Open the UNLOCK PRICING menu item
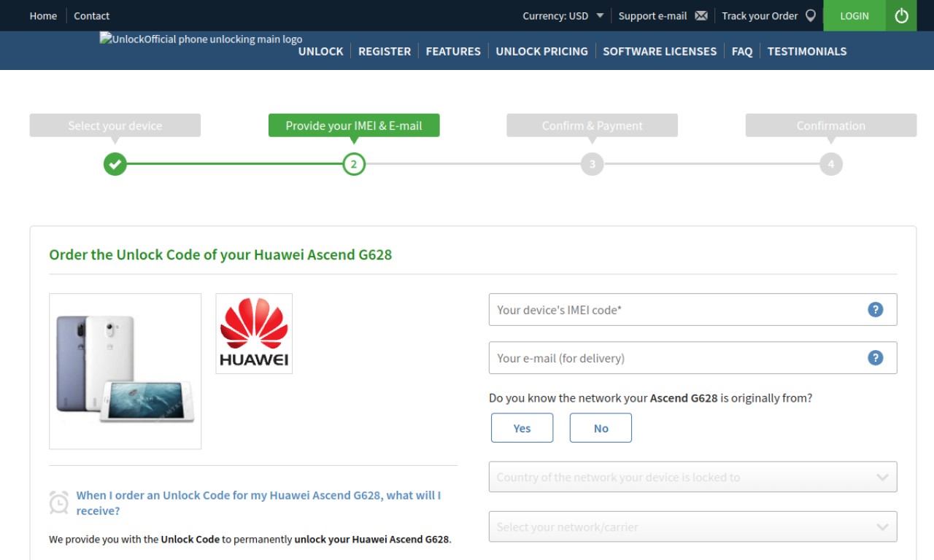The width and height of the screenshot is (934, 560). pyautogui.click(x=541, y=51)
